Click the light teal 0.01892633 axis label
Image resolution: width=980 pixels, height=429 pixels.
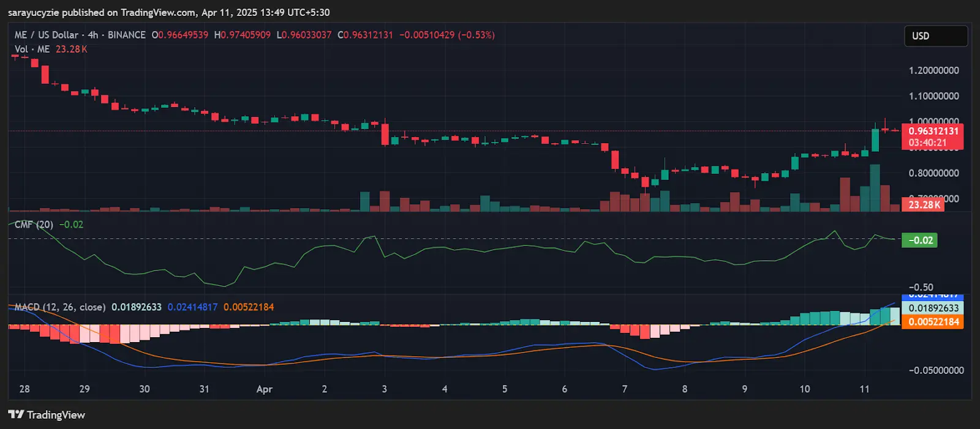click(933, 308)
